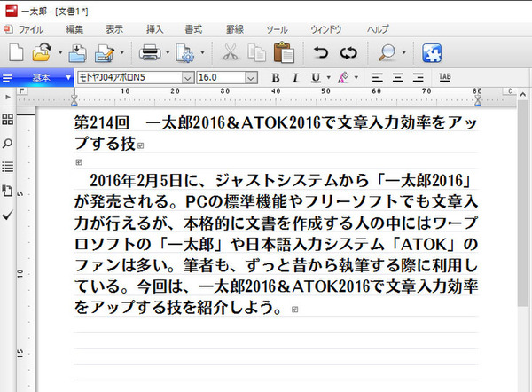
Task: Expand the save-as dropdown arrow
Action: pos(121,52)
